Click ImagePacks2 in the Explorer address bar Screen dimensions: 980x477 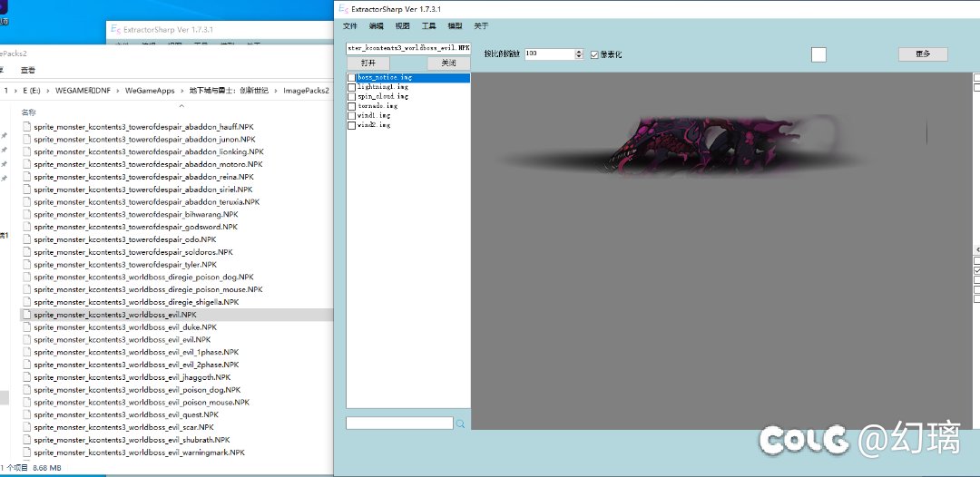[x=307, y=91]
